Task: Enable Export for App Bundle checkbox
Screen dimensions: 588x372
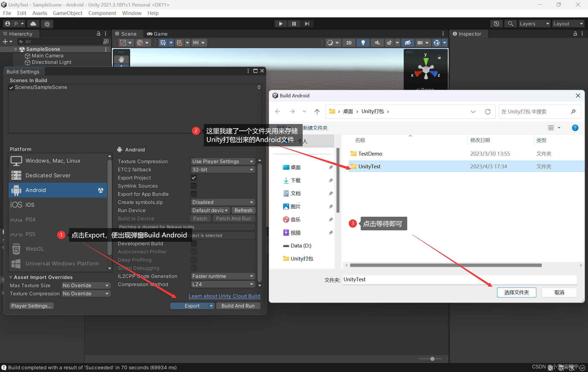Action: pyautogui.click(x=194, y=194)
